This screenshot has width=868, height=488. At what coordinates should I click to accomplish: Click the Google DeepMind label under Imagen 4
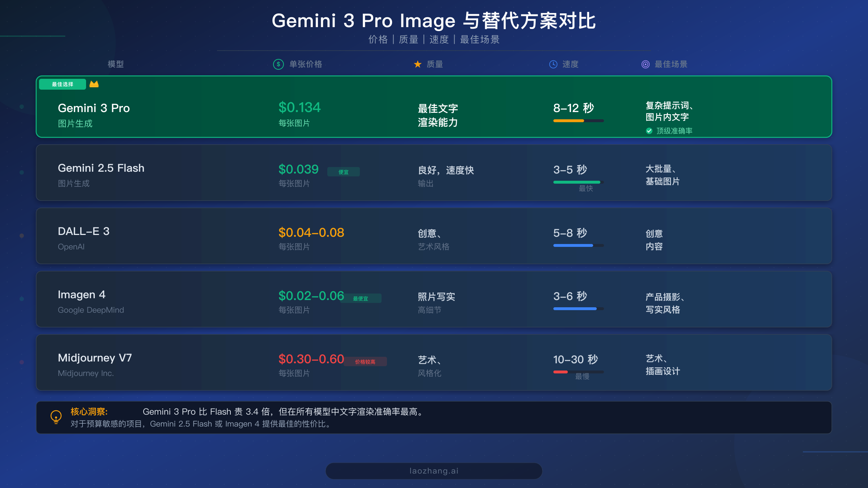91,310
